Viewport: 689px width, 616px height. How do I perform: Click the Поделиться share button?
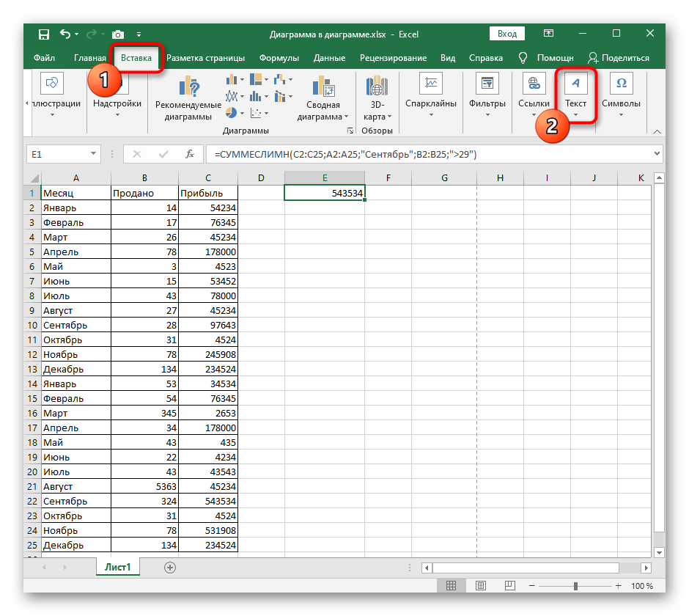tap(619, 58)
